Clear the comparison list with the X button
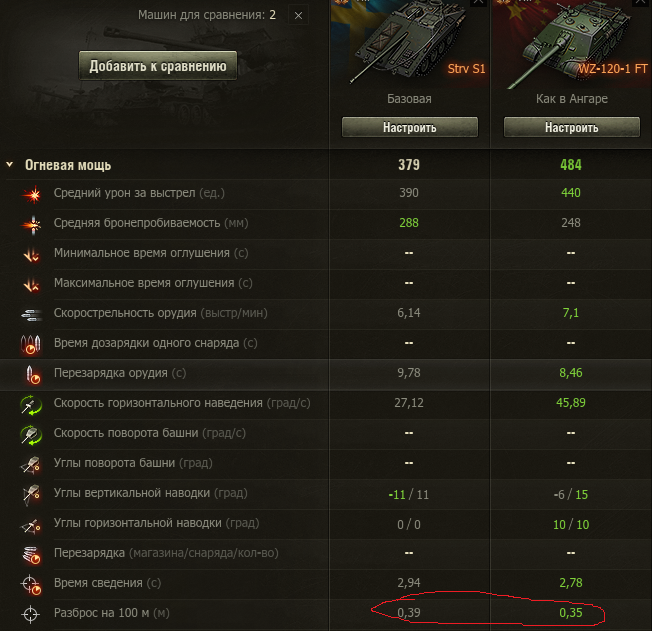Viewport: 652px width, 631px height. 298,16
